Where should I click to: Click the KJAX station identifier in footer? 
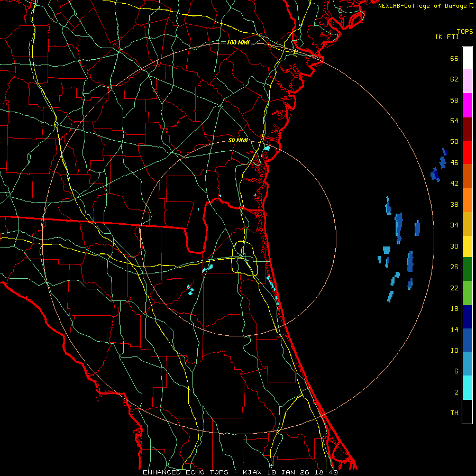(x=252, y=472)
